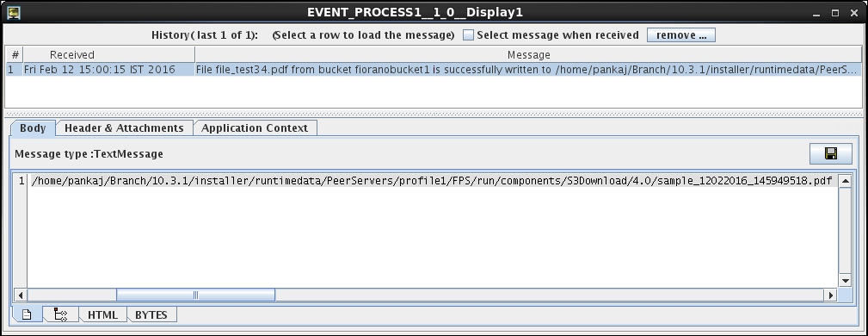The width and height of the screenshot is (868, 336).
Task: Select the history row received Feb 12
Action: (434, 69)
